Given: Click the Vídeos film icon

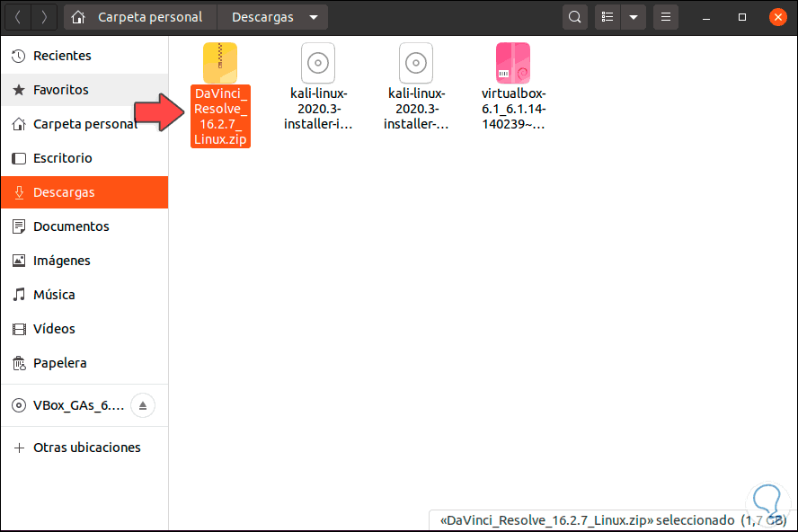Looking at the screenshot, I should point(19,329).
